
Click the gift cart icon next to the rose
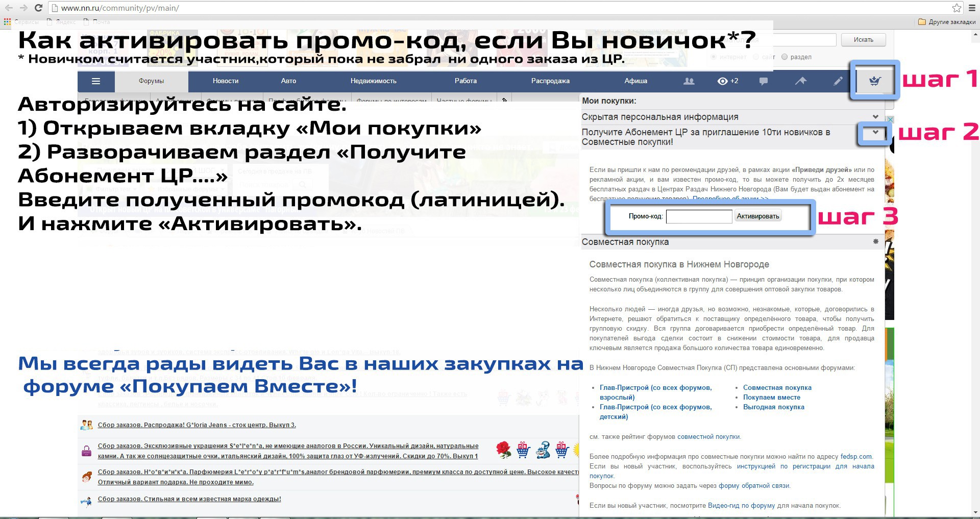[x=523, y=450]
